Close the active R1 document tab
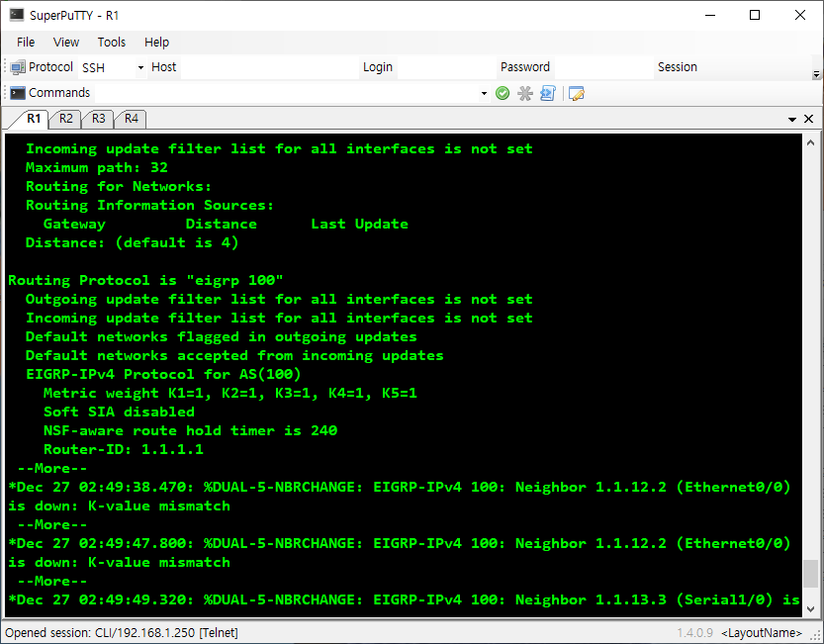This screenshot has height=644, width=824. [809, 119]
